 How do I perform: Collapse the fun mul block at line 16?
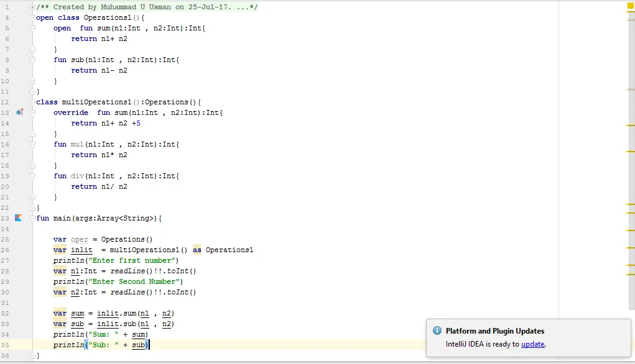tap(32, 144)
